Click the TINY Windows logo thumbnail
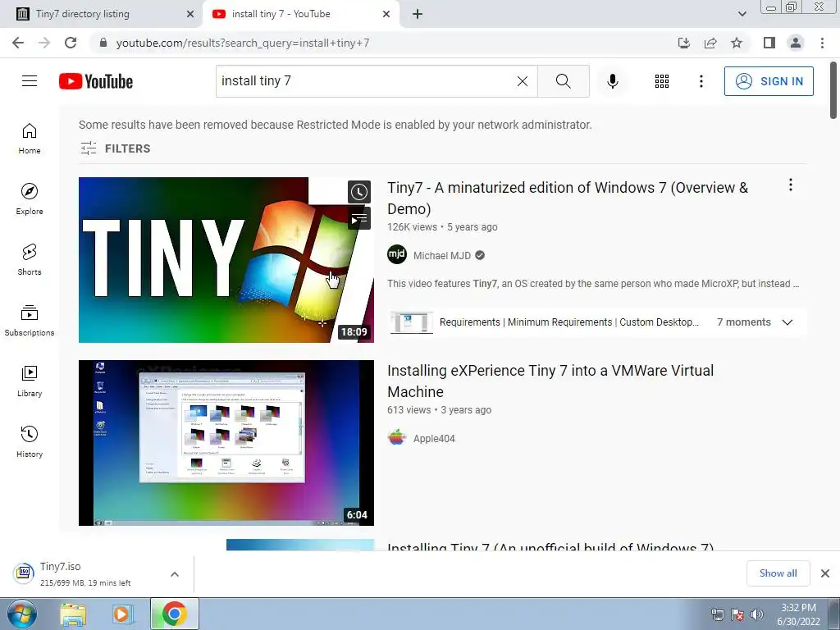 [226, 260]
